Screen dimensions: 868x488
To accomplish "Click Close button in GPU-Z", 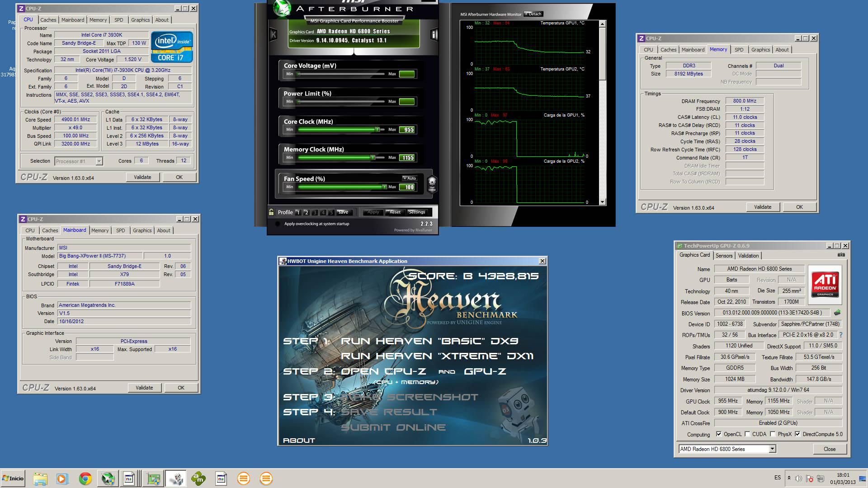I will (829, 449).
